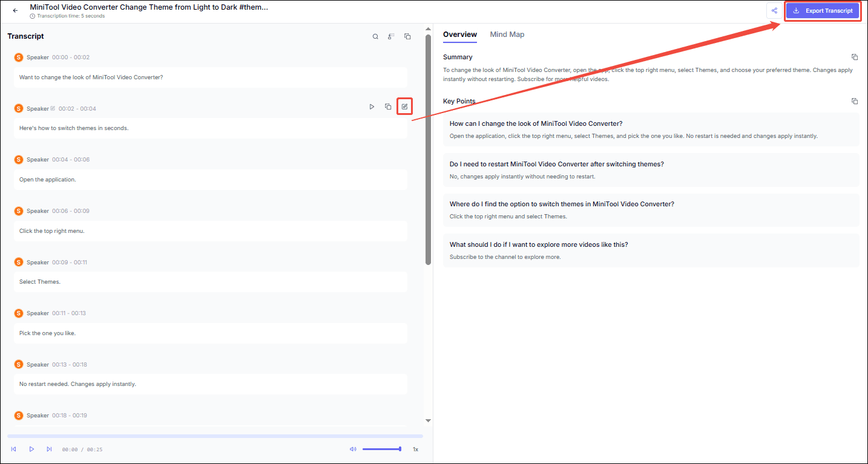This screenshot has width=868, height=464.
Task: Open key point 'What should I do if'
Action: [651, 250]
